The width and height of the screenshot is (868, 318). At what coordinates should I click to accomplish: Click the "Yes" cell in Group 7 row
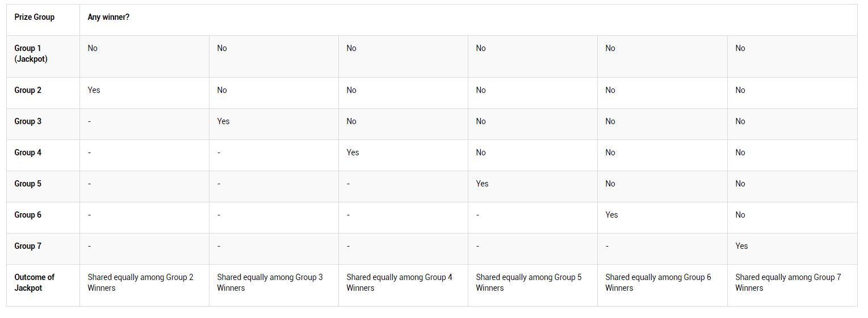pos(741,246)
